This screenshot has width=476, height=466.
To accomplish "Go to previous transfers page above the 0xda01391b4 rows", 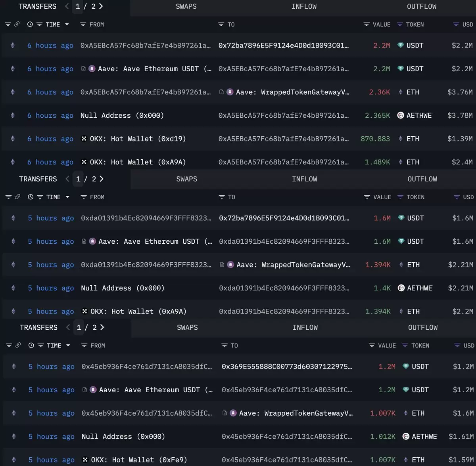I will coord(67,179).
